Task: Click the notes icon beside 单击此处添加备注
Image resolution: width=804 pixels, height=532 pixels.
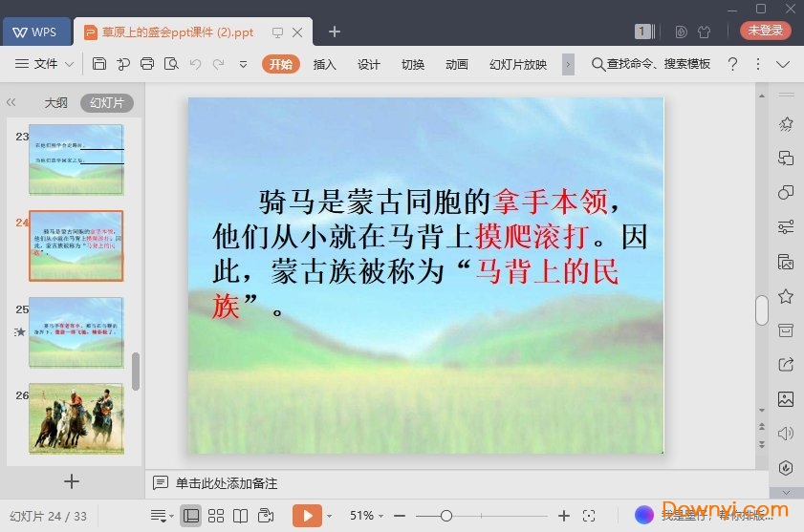Action: [x=160, y=482]
